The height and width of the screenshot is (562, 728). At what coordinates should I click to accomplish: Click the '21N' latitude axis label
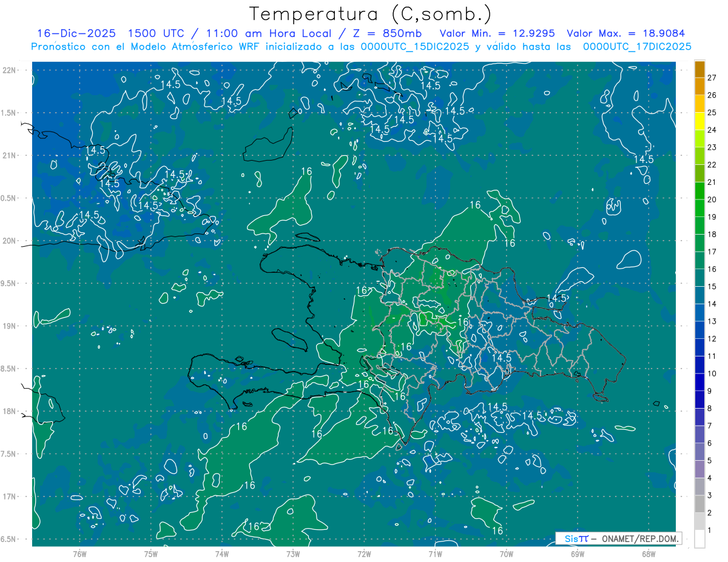click(x=9, y=155)
